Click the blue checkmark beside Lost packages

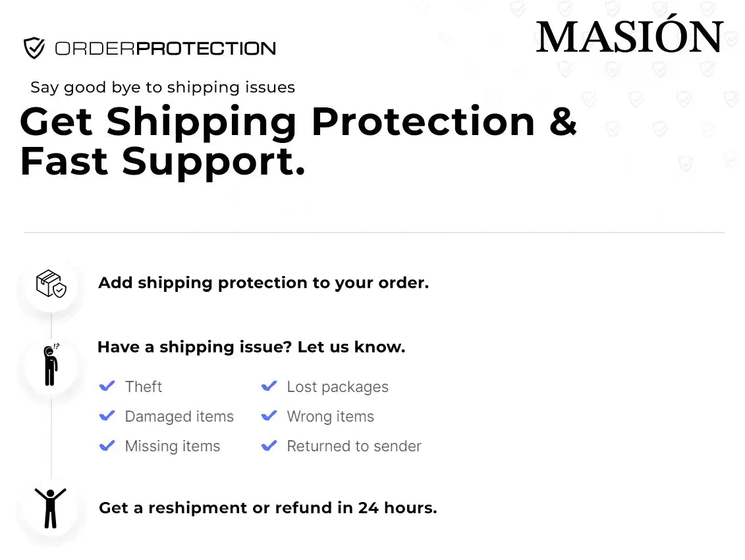pos(269,386)
